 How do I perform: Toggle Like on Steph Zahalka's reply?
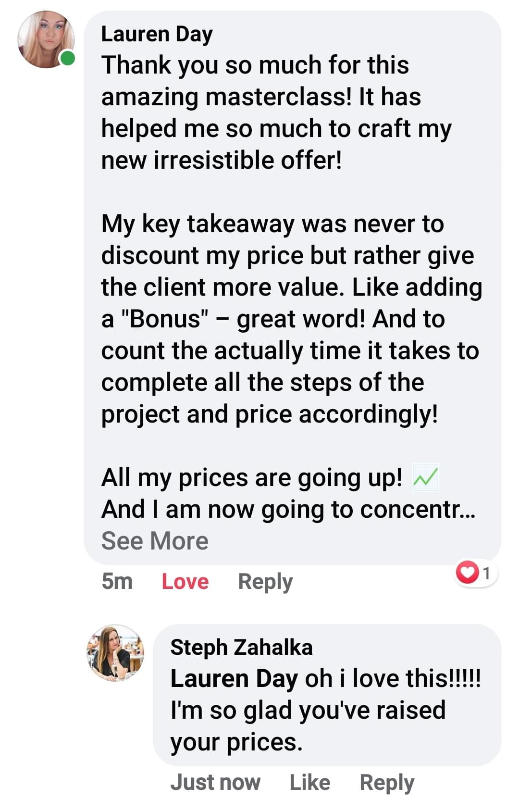click(309, 782)
